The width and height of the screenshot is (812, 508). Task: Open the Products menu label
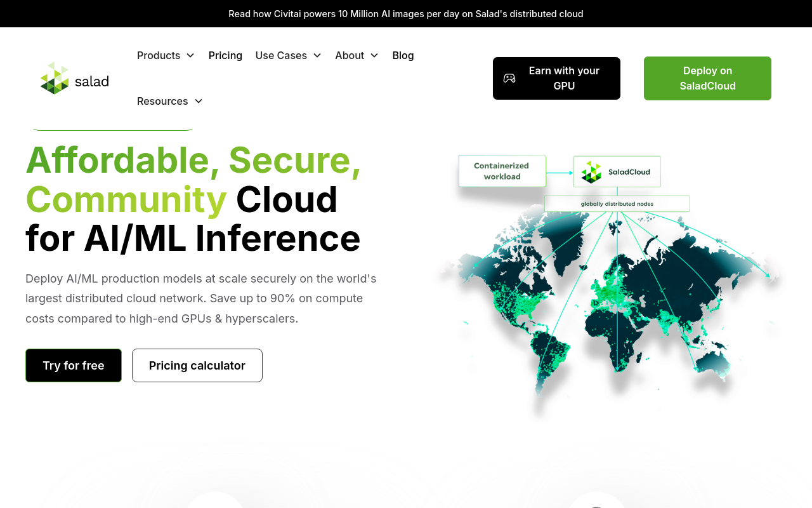tap(159, 55)
